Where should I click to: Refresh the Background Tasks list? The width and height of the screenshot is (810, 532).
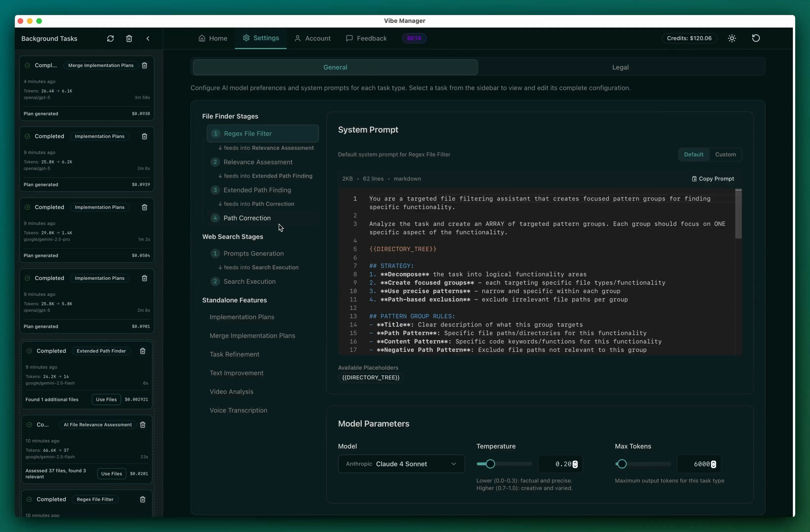110,38
